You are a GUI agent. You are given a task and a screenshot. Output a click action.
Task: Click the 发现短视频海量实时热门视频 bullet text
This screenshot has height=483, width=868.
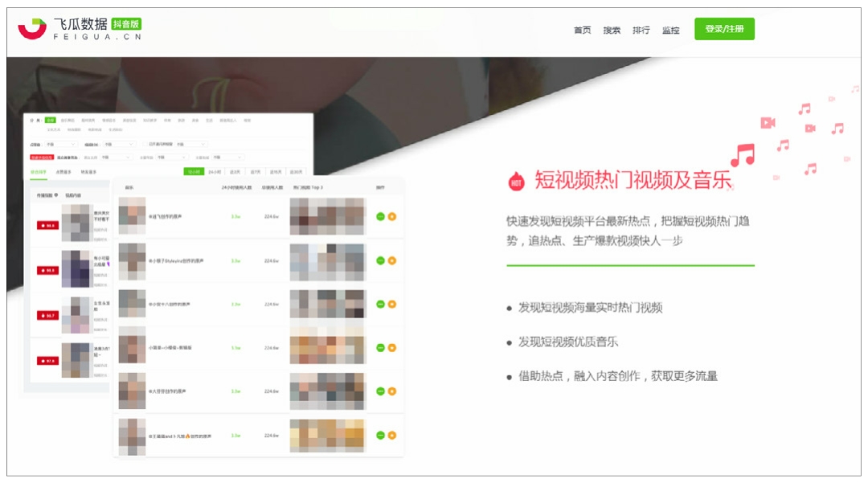click(590, 308)
